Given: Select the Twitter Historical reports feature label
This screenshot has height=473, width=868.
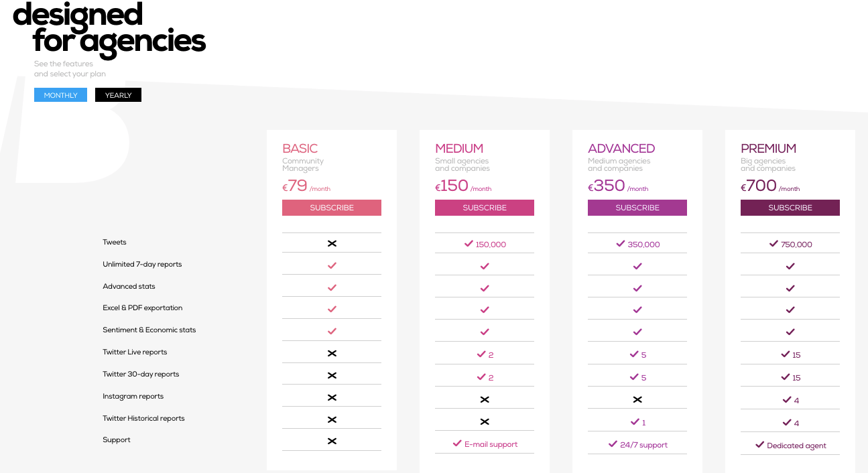Looking at the screenshot, I should click(x=143, y=418).
